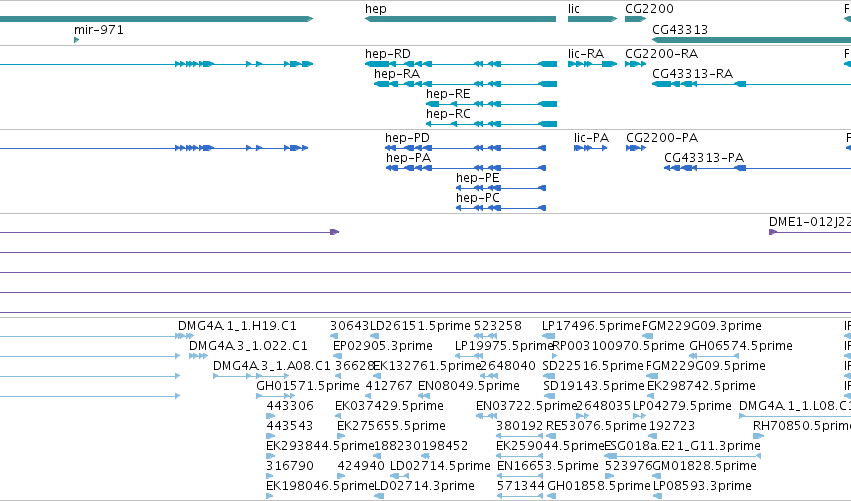Image resolution: width=851 pixels, height=501 pixels.
Task: Select the LD02714.3prime EST
Action: pos(379,496)
